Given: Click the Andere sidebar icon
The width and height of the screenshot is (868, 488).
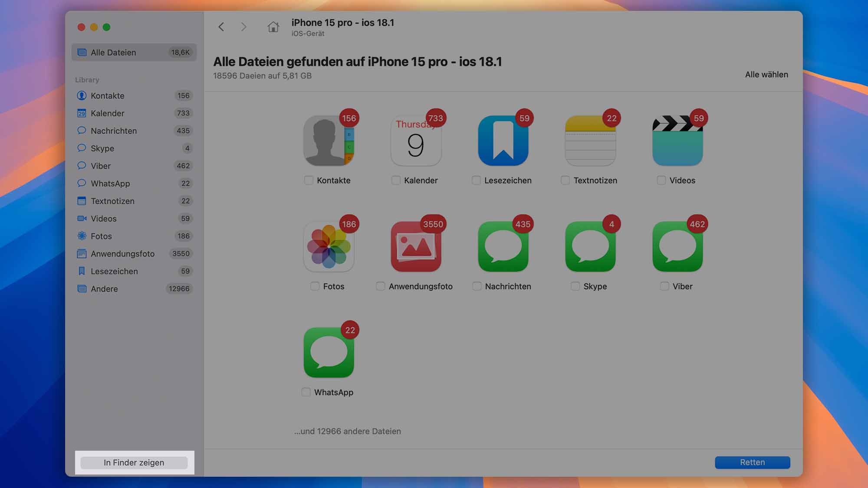Looking at the screenshot, I should [82, 289].
